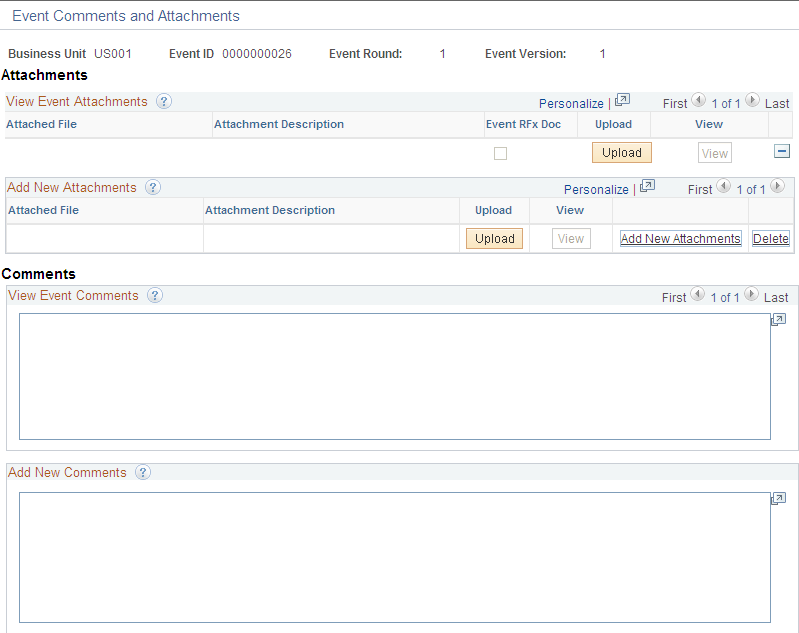Pop out the Add New Comments text box
This screenshot has width=799, height=633.
pos(779,498)
